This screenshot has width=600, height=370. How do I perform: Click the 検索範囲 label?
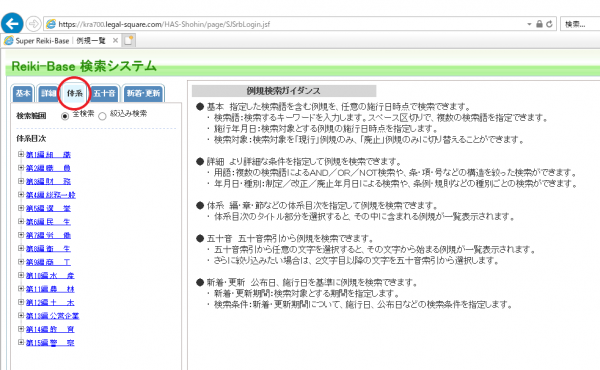pos(31,116)
